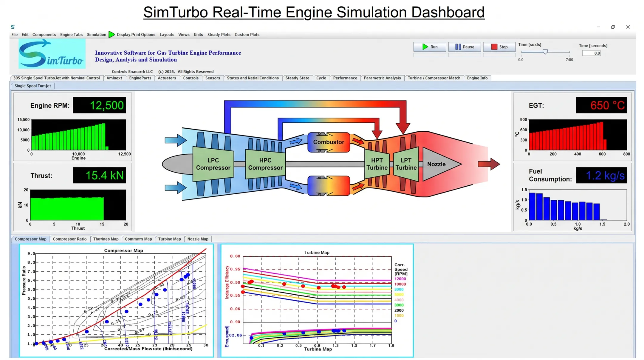Click the exhaust outlet red arrow
644x360 pixels.
(489, 164)
